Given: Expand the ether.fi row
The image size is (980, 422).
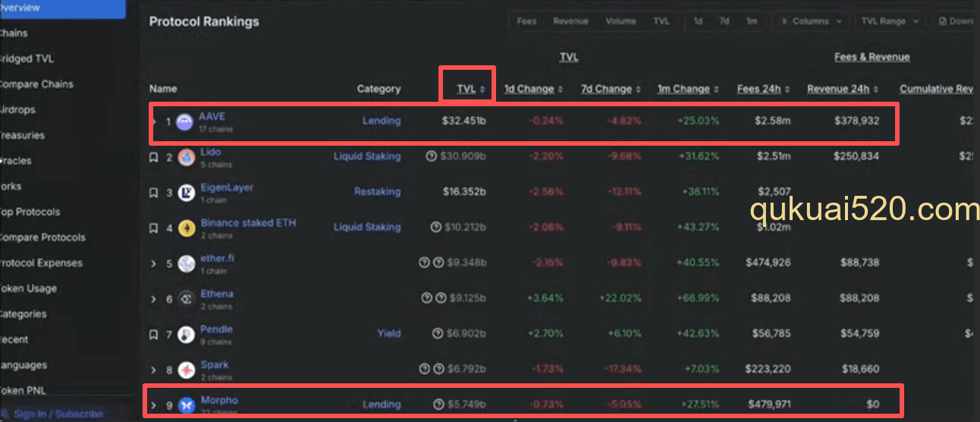Looking at the screenshot, I should point(154,264).
